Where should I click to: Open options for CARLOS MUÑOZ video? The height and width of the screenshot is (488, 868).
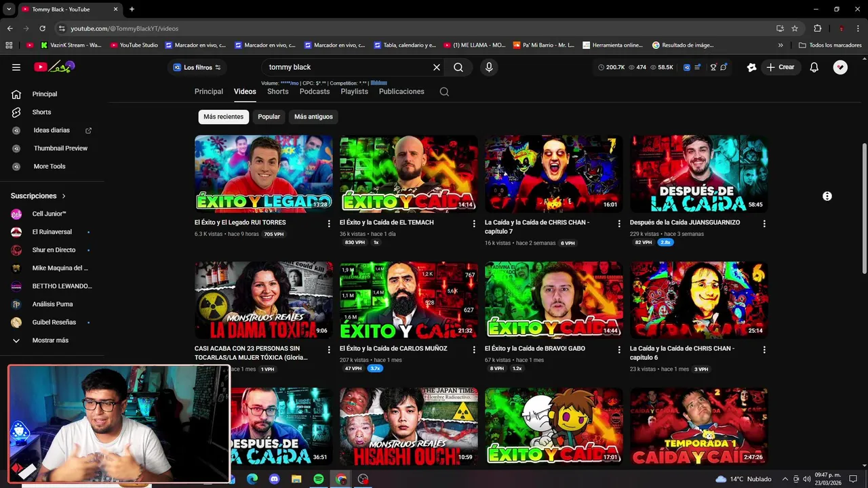pos(474,350)
